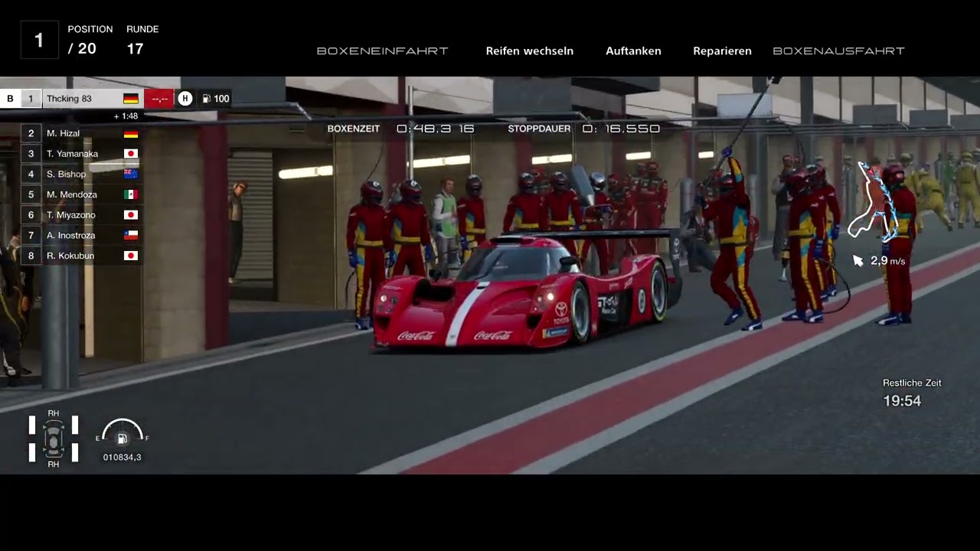Select driver row T. Yamanaka
The height and width of the screenshot is (551, 980).
(x=80, y=154)
